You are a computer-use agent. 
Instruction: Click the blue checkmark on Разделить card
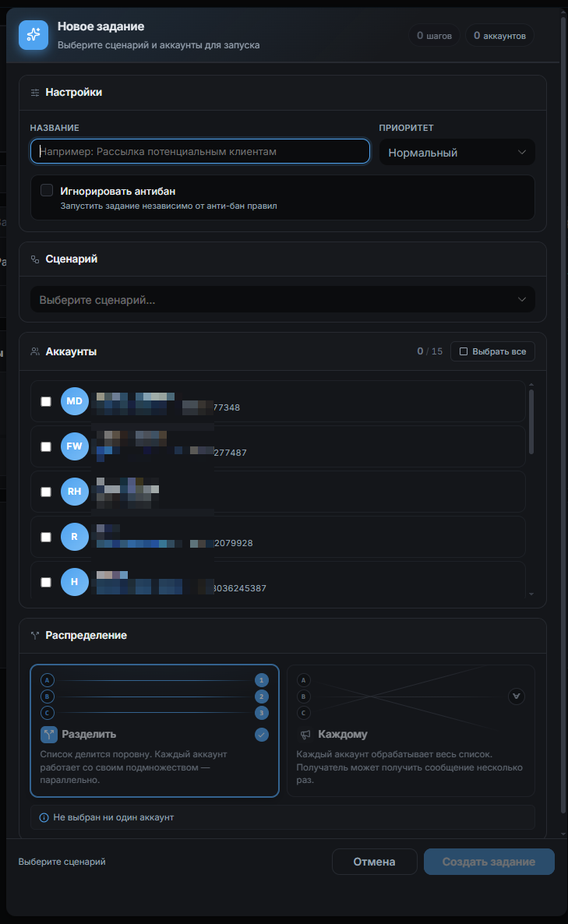(262, 734)
